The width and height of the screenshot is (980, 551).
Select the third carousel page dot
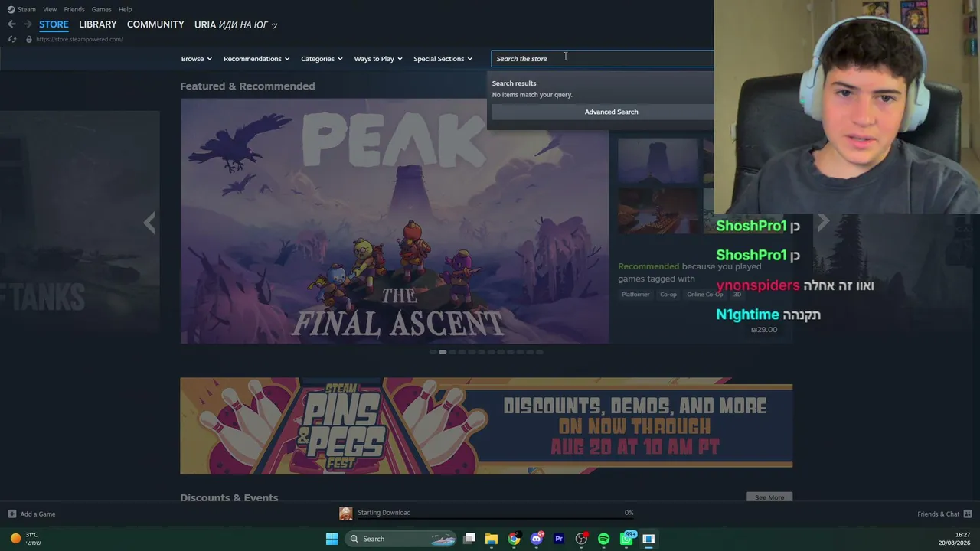pyautogui.click(x=452, y=352)
